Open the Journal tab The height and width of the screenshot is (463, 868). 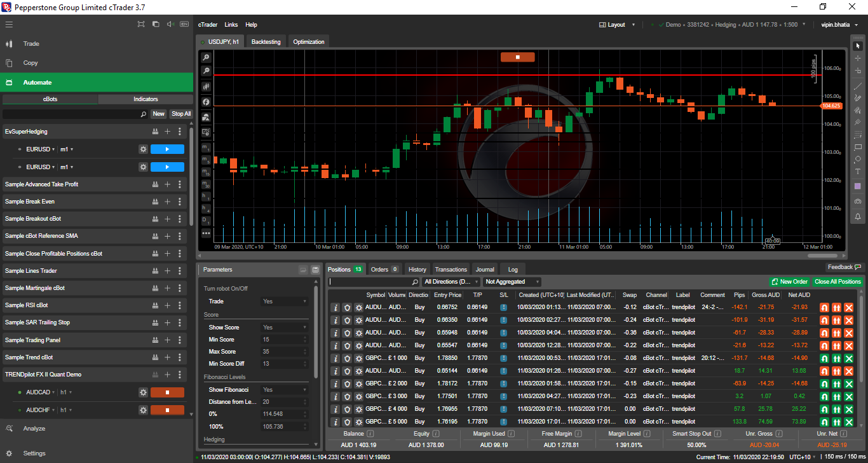485,270
